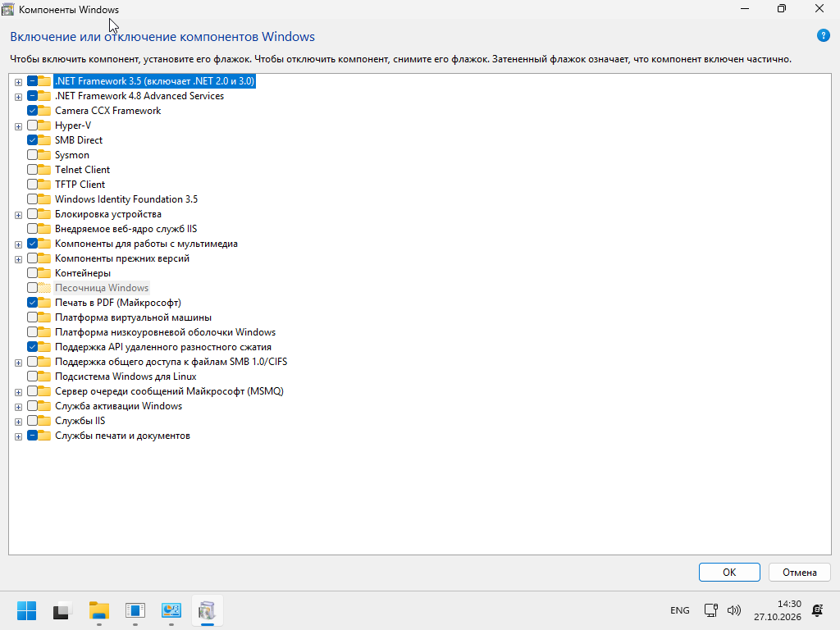Expand the Hyper-V tree node

(18, 126)
